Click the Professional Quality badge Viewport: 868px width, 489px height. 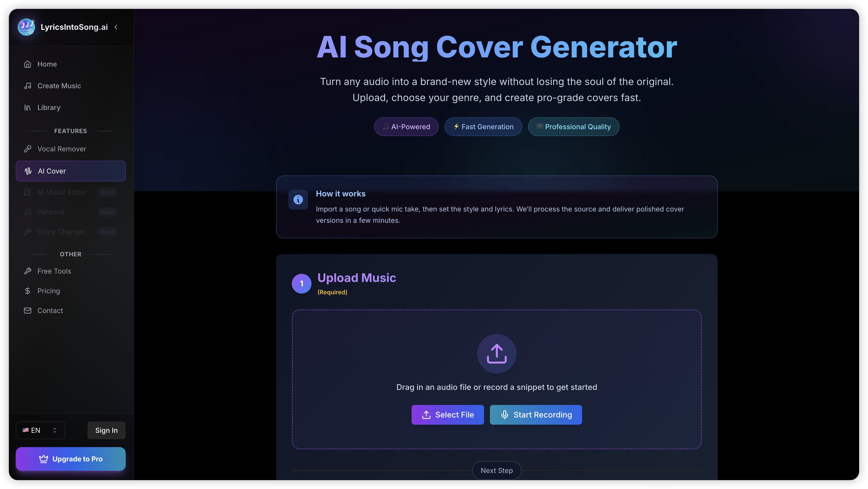573,127
